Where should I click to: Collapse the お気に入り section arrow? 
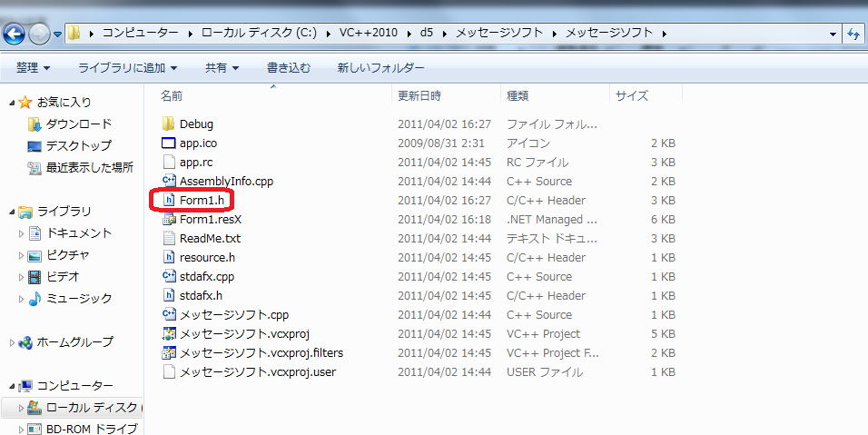[x=12, y=103]
